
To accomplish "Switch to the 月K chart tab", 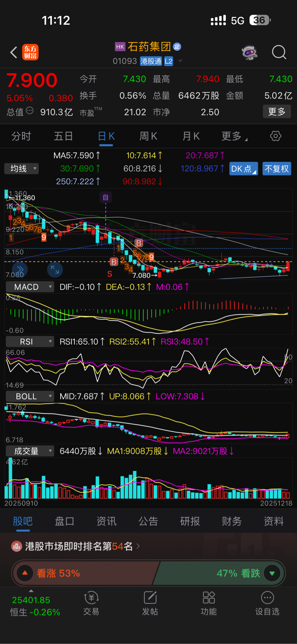I will (191, 136).
